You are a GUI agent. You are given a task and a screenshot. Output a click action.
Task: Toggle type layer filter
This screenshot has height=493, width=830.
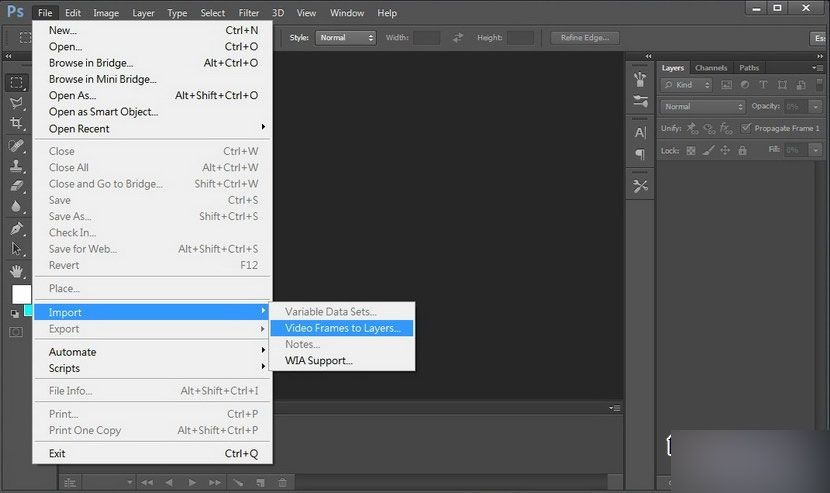pyautogui.click(x=763, y=85)
